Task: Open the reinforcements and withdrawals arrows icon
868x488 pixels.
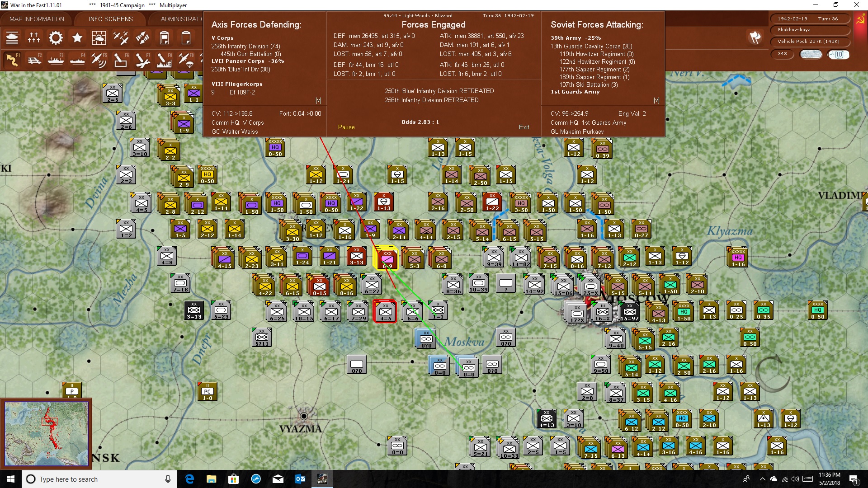Action: 142,38
